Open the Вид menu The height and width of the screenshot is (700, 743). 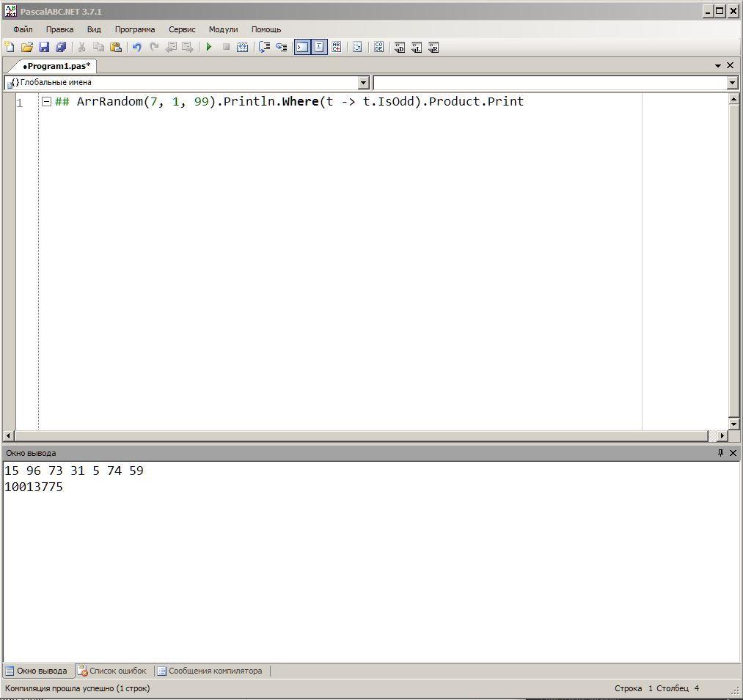94,29
